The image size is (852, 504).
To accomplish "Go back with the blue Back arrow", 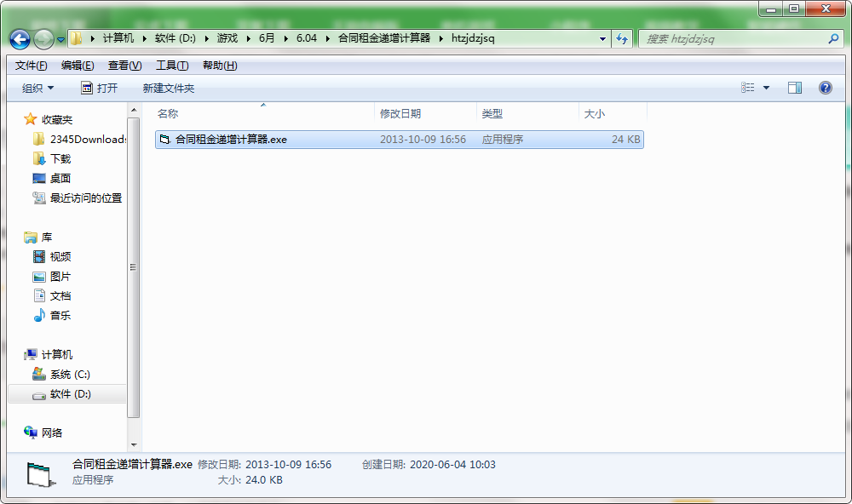I will [x=20, y=39].
